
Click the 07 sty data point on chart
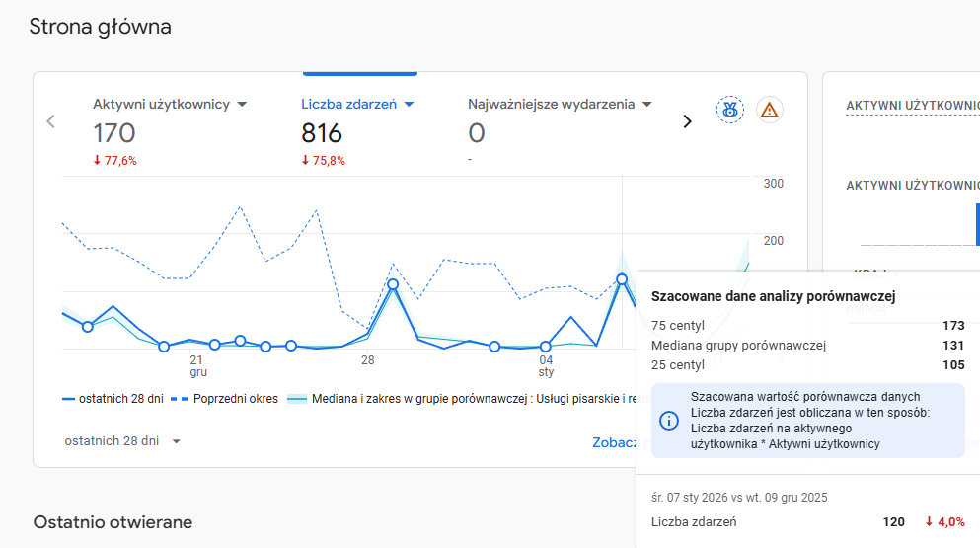point(622,279)
